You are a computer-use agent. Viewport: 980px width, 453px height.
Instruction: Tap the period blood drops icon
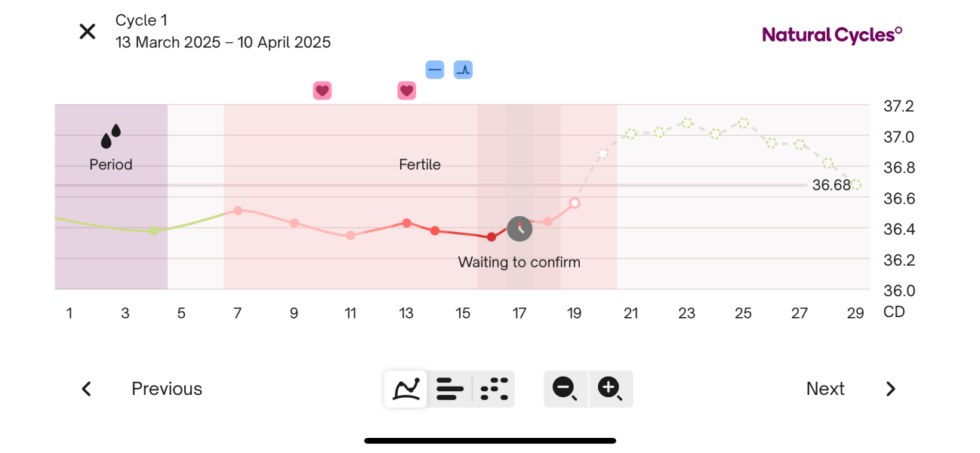111,137
